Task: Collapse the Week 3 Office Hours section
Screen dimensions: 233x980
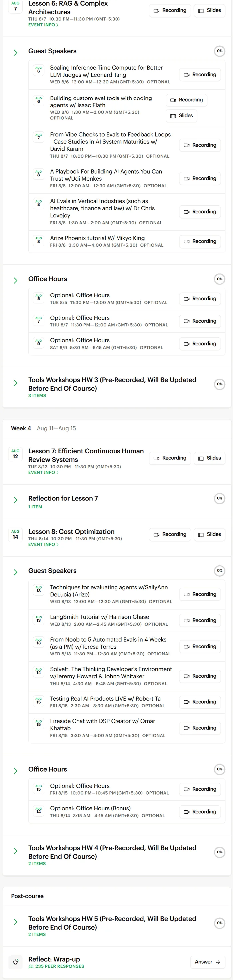Action: (x=16, y=280)
